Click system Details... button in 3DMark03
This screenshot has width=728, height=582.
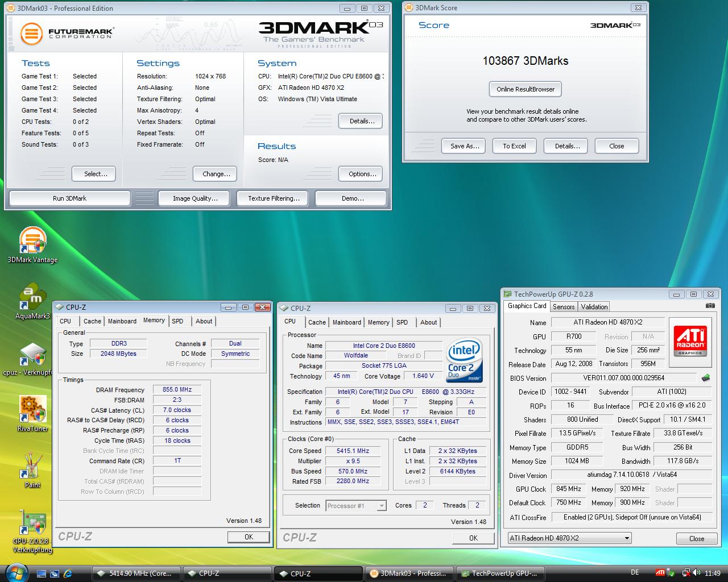tap(362, 121)
